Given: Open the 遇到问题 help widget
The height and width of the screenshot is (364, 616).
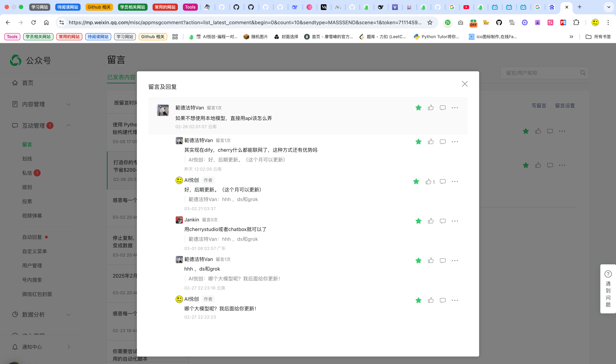Looking at the screenshot, I should (608, 289).
